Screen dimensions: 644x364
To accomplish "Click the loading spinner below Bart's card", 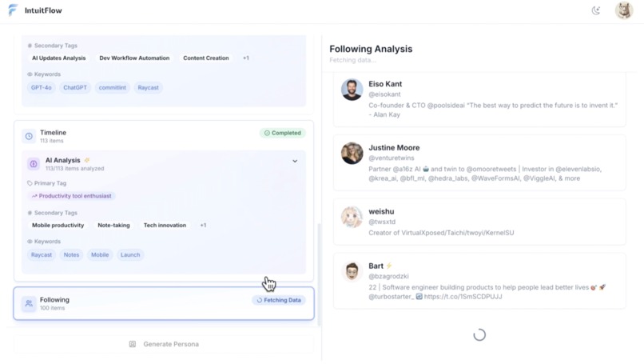I will click(x=479, y=334).
